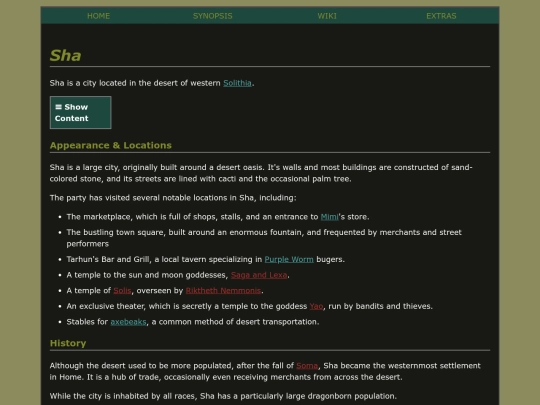Click the text "Tarhun's Bar and Grill"
This screenshot has height=405, width=540.
[x=108, y=259]
